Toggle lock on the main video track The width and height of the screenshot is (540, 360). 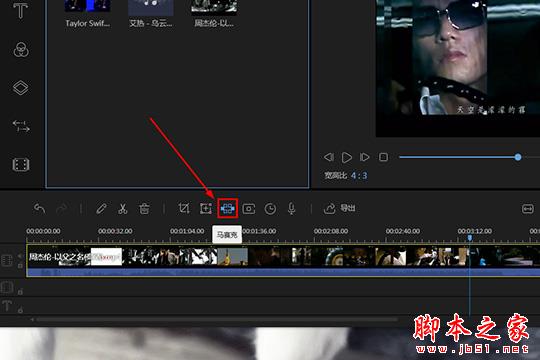(x=20, y=266)
